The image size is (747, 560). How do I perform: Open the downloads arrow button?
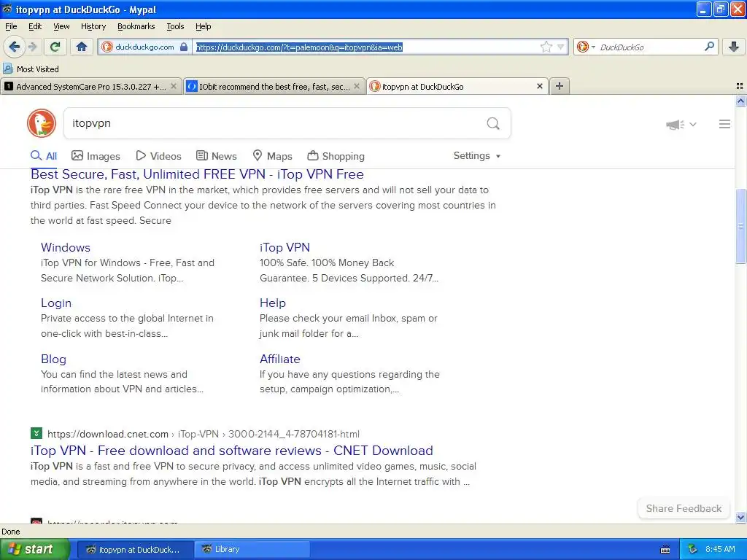[x=734, y=47]
